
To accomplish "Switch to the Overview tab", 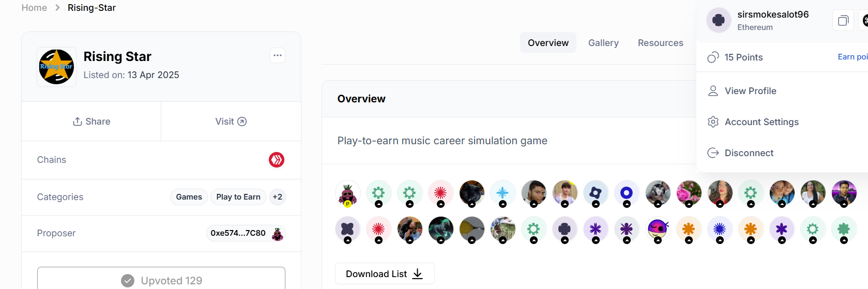I will pyautogui.click(x=548, y=43).
